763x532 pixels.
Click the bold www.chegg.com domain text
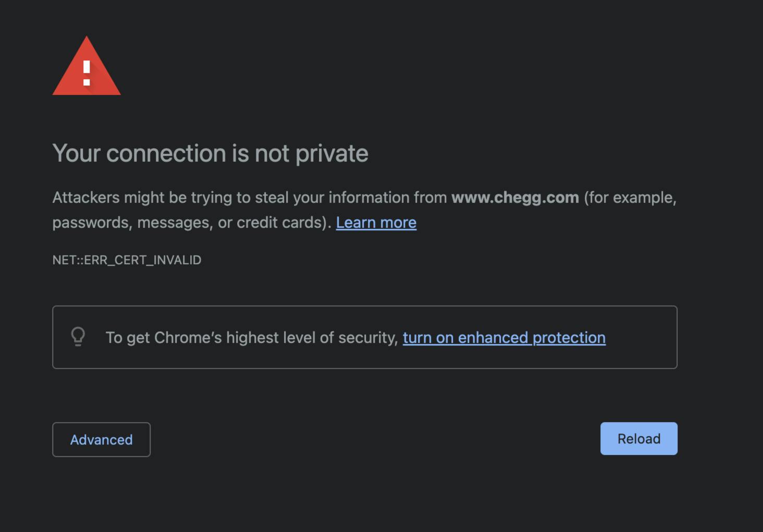point(515,197)
